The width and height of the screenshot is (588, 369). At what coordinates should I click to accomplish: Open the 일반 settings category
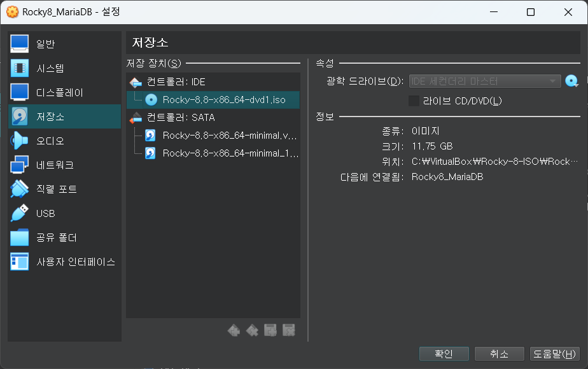pos(64,44)
